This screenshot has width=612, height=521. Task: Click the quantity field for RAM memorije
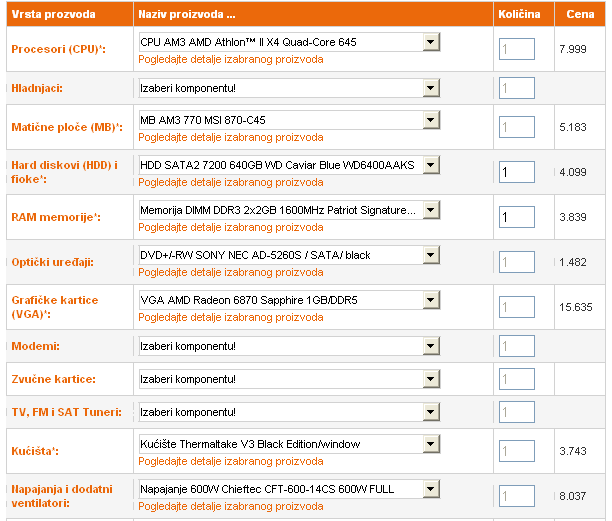[517, 217]
